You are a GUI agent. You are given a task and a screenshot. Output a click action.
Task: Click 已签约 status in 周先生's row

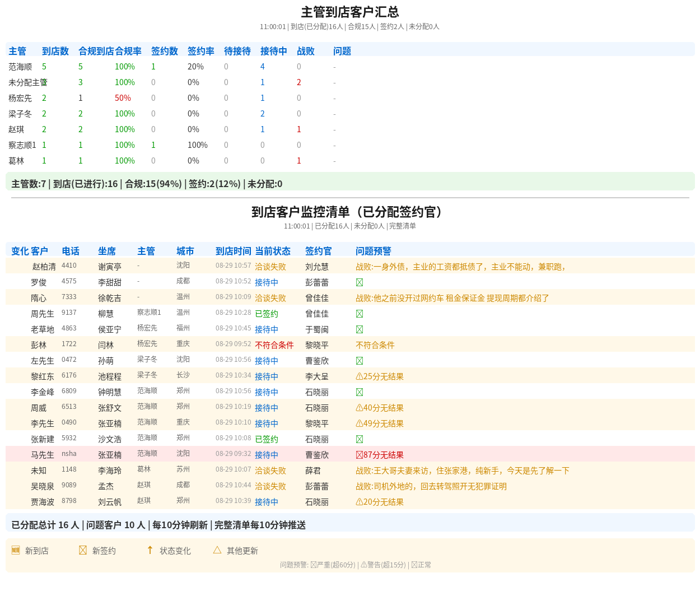click(x=267, y=314)
